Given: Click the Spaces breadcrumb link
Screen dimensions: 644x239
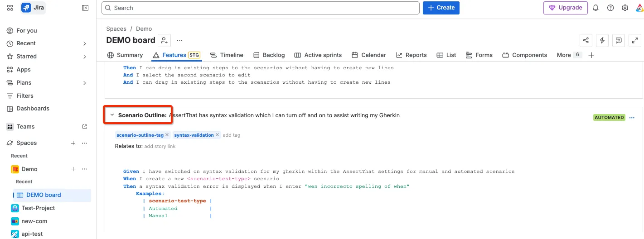Looking at the screenshot, I should [x=116, y=29].
